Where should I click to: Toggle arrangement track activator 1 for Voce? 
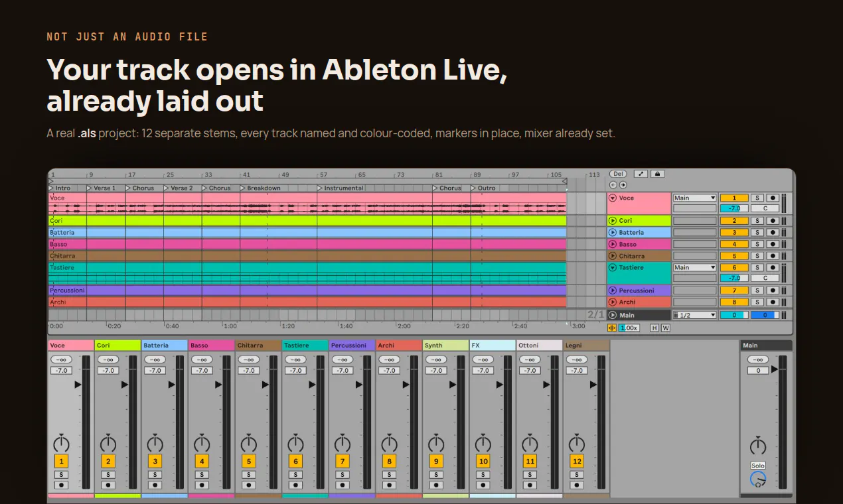pos(734,198)
